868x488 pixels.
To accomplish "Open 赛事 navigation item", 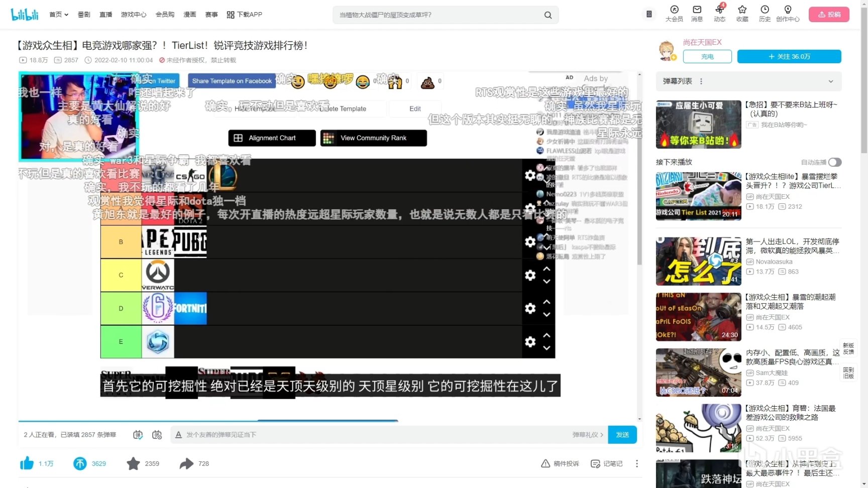I will tap(211, 15).
